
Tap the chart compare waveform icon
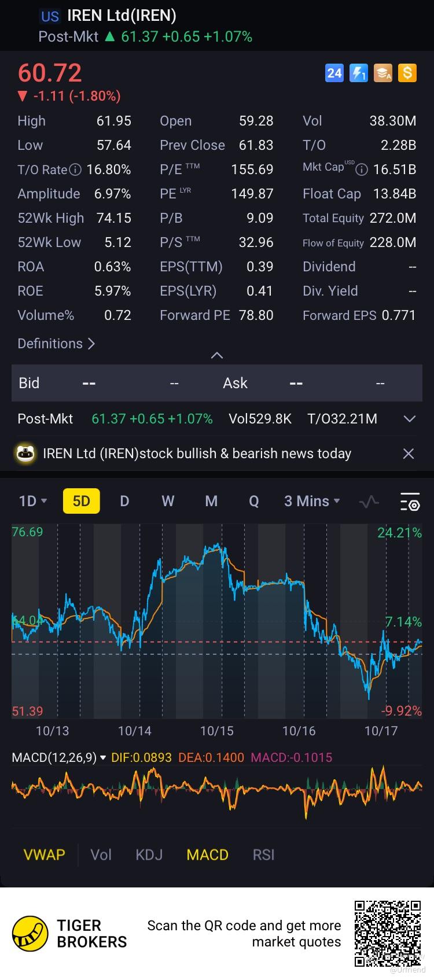coord(369,502)
